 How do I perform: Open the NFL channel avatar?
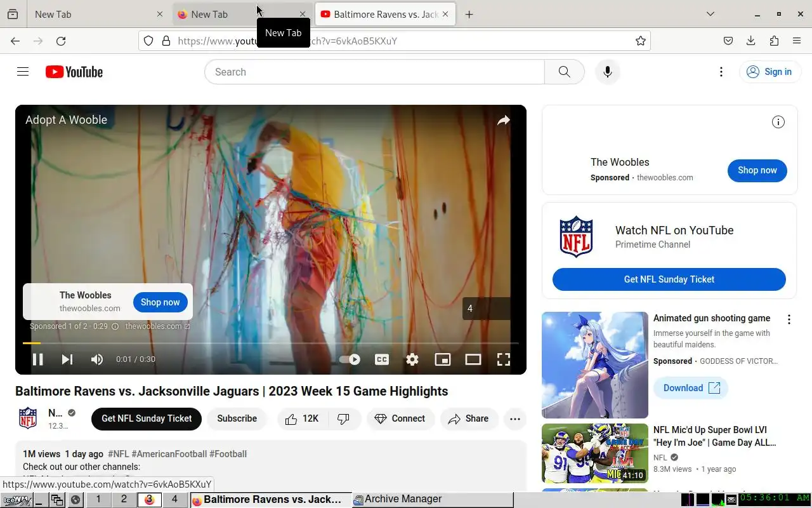click(x=28, y=418)
